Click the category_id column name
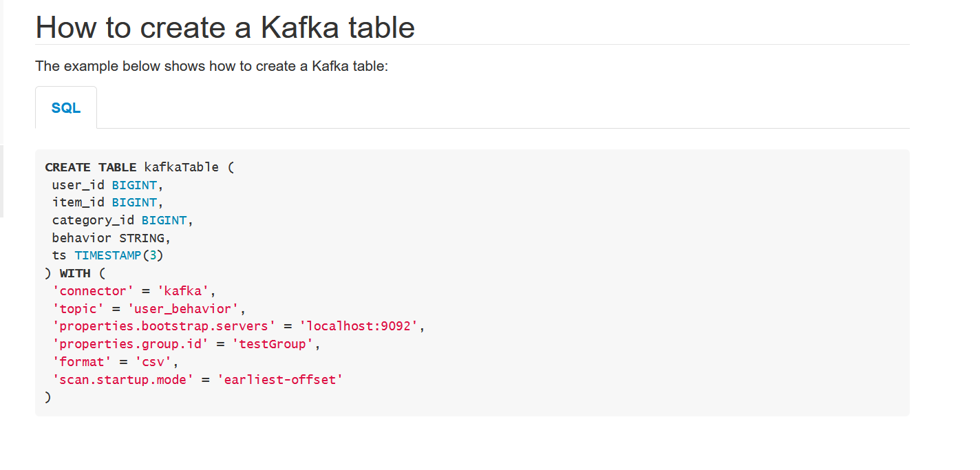The height and width of the screenshot is (470, 980). (x=93, y=220)
